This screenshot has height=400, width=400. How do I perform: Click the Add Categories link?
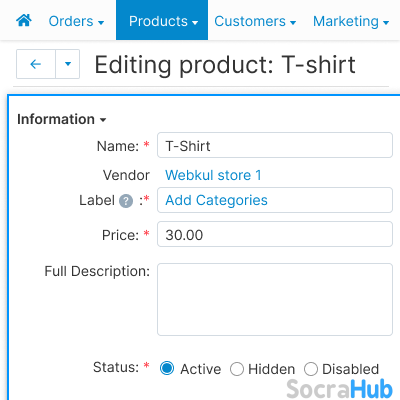click(x=216, y=200)
